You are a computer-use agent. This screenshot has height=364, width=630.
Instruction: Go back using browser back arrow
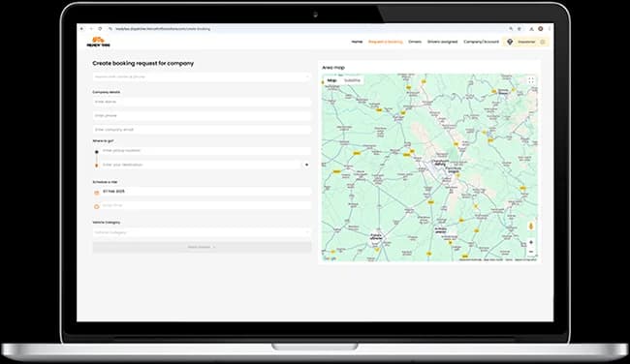pyautogui.click(x=82, y=29)
